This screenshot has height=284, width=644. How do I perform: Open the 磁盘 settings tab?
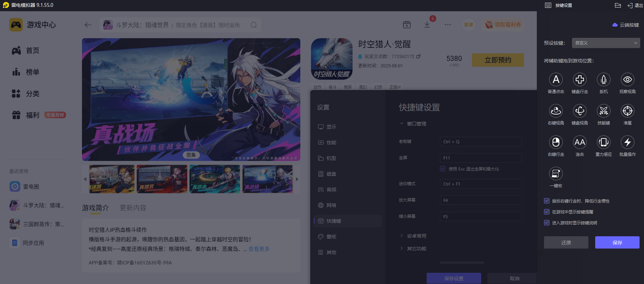coord(348,174)
